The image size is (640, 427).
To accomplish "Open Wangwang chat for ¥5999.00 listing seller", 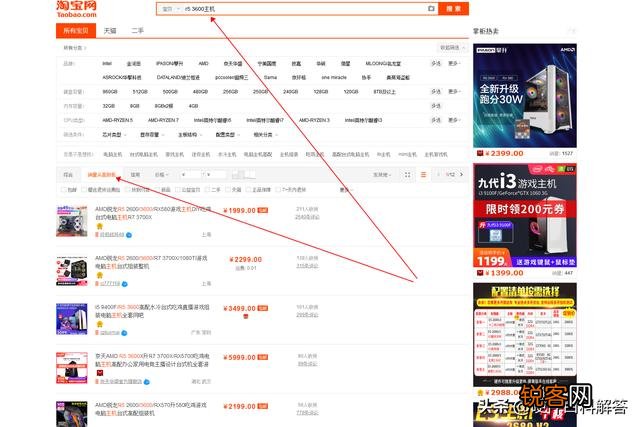I will click(x=147, y=382).
